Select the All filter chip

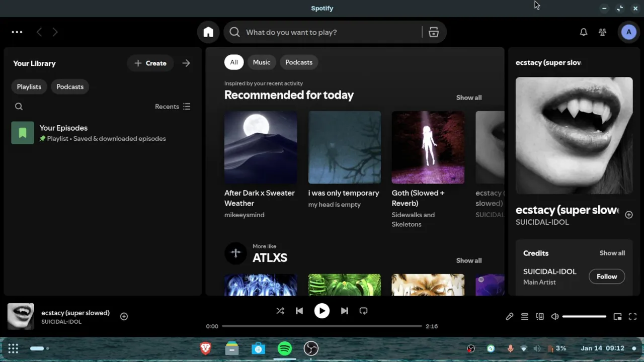(234, 62)
